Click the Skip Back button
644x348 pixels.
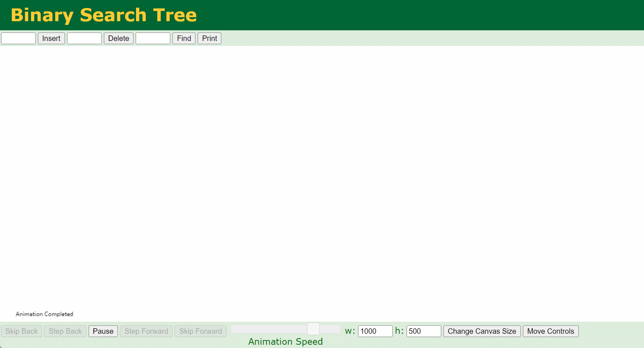22,331
